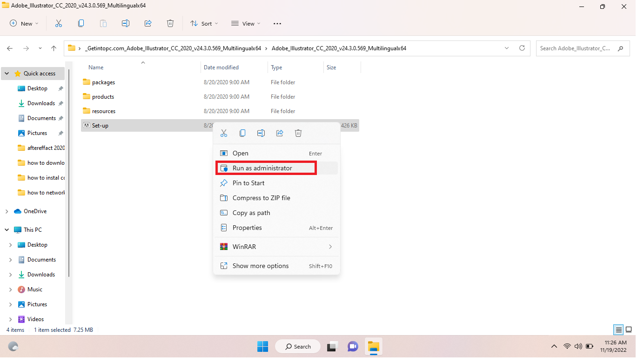This screenshot has width=644, height=363.
Task: Click Cut icon in the context menu
Action: click(224, 133)
